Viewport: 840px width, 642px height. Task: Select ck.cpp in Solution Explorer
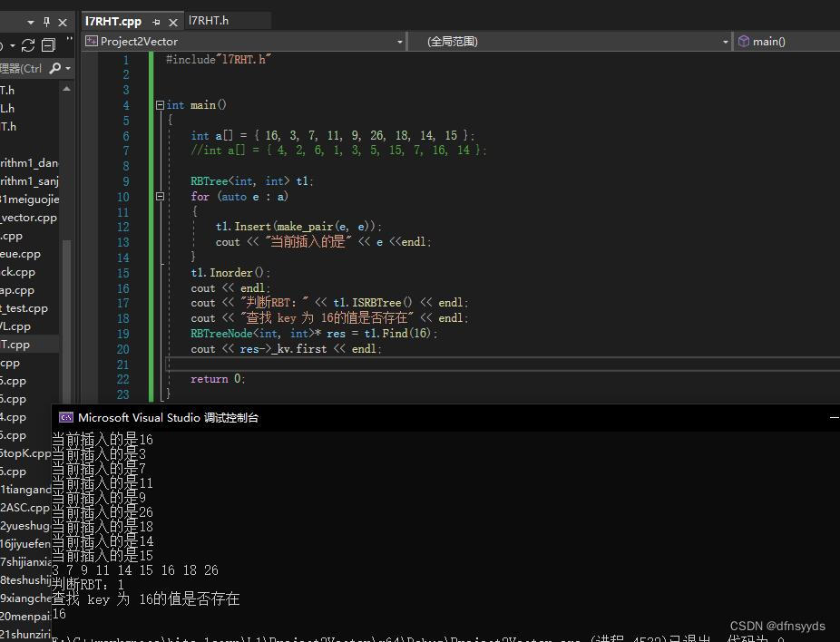coord(17,272)
